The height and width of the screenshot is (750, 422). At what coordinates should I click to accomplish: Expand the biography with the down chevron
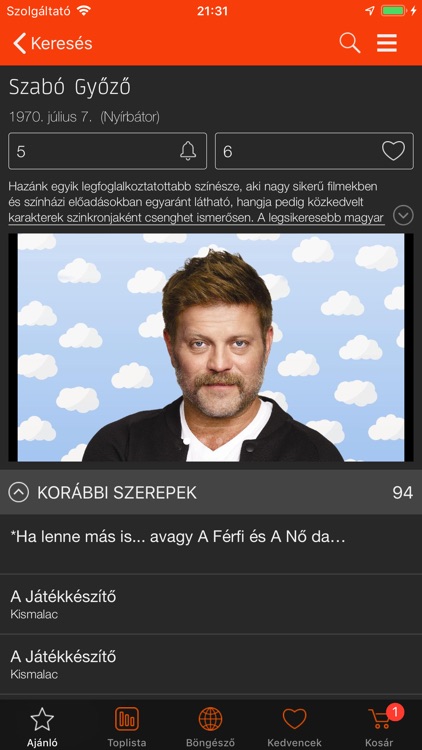point(403,216)
